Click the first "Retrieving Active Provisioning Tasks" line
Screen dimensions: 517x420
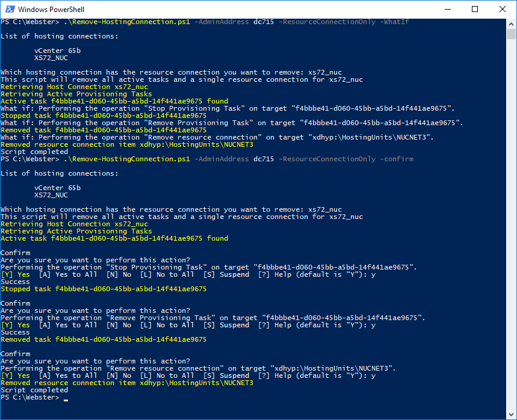point(76,94)
